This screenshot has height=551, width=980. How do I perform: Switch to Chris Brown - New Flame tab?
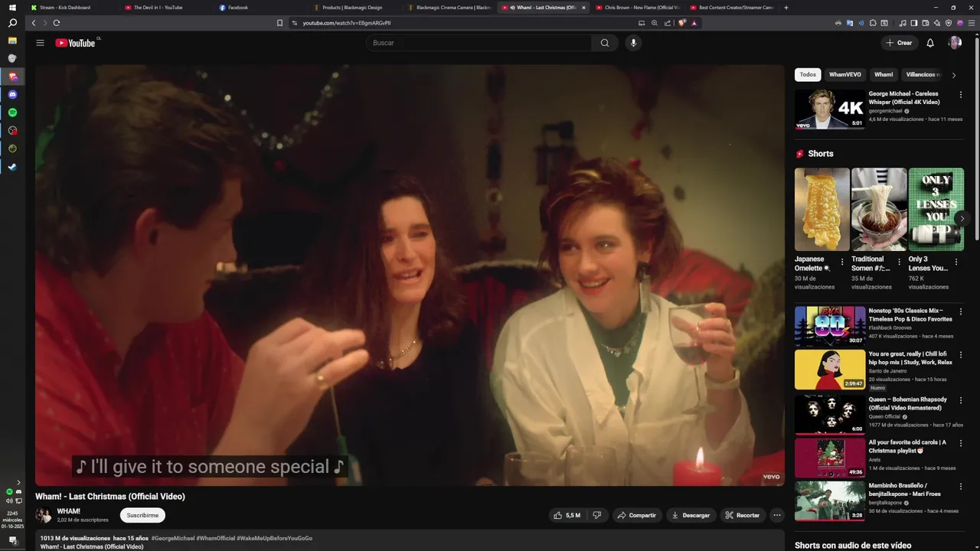pos(637,8)
